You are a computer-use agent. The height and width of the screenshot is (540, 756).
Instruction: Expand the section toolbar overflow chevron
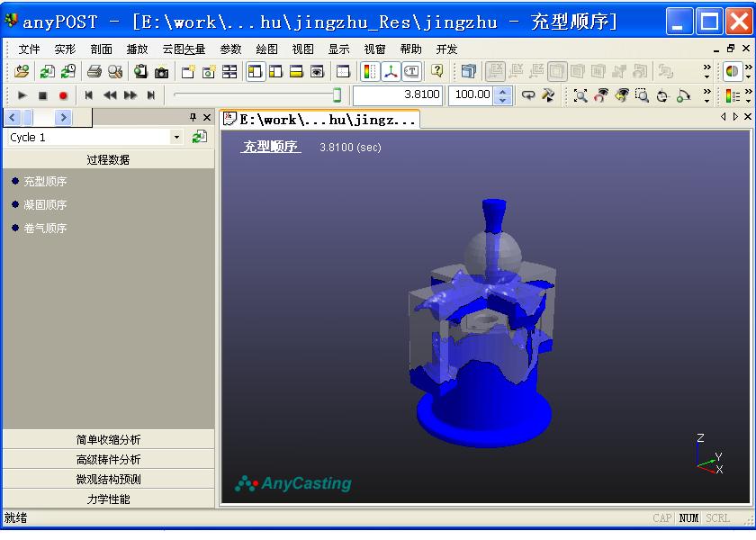click(706, 71)
